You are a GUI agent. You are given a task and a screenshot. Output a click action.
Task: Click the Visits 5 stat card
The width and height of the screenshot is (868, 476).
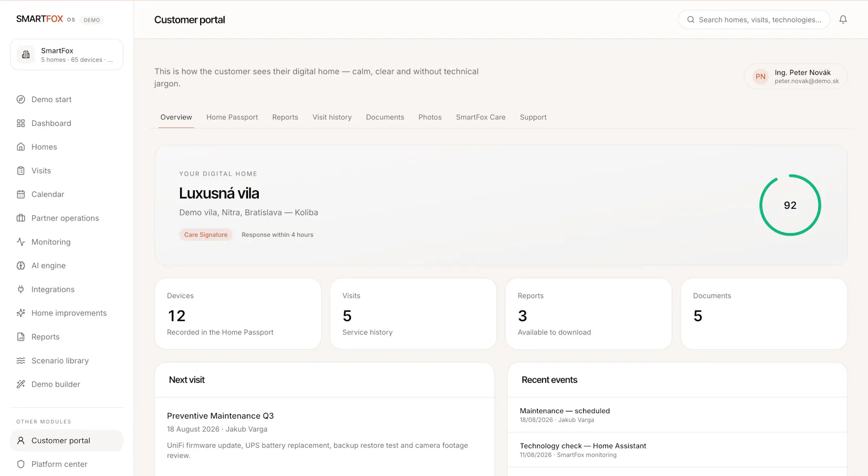(x=413, y=314)
